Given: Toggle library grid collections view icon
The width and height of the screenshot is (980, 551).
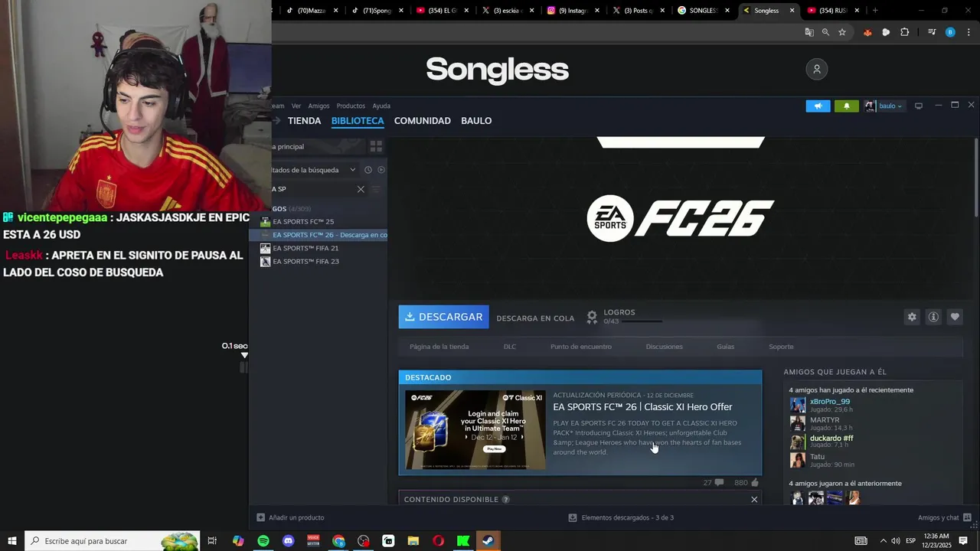Looking at the screenshot, I should pos(376,146).
